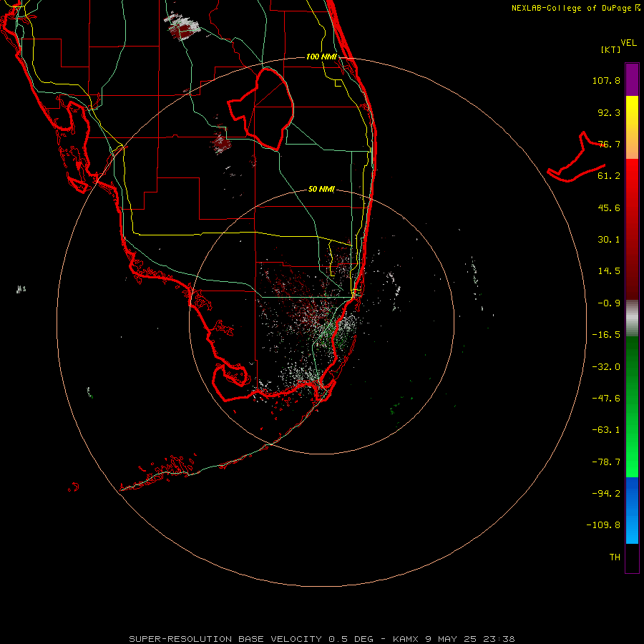Screen dimensions: 644x644
Task: Select the -16.5 velocity scale value
Action: point(606,335)
